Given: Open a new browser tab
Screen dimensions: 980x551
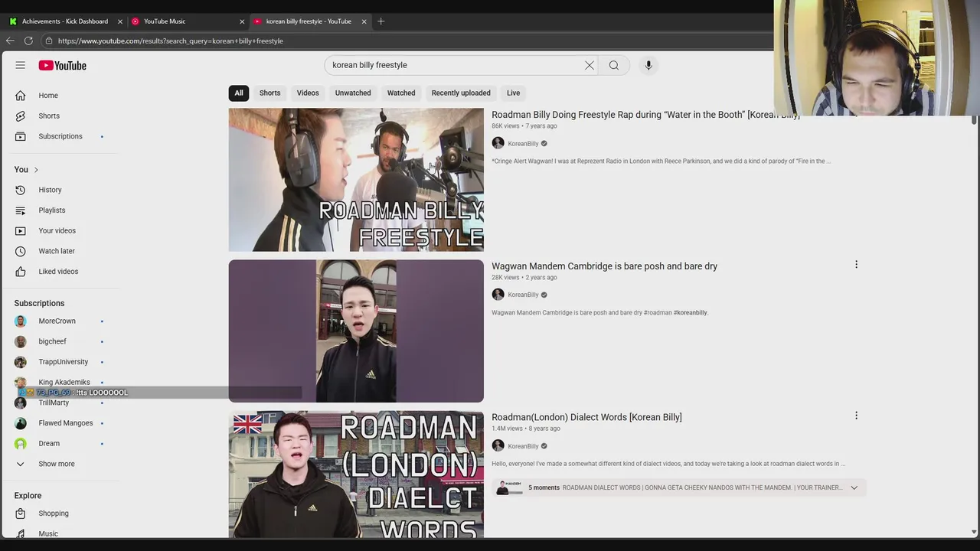Looking at the screenshot, I should pyautogui.click(x=381, y=21).
